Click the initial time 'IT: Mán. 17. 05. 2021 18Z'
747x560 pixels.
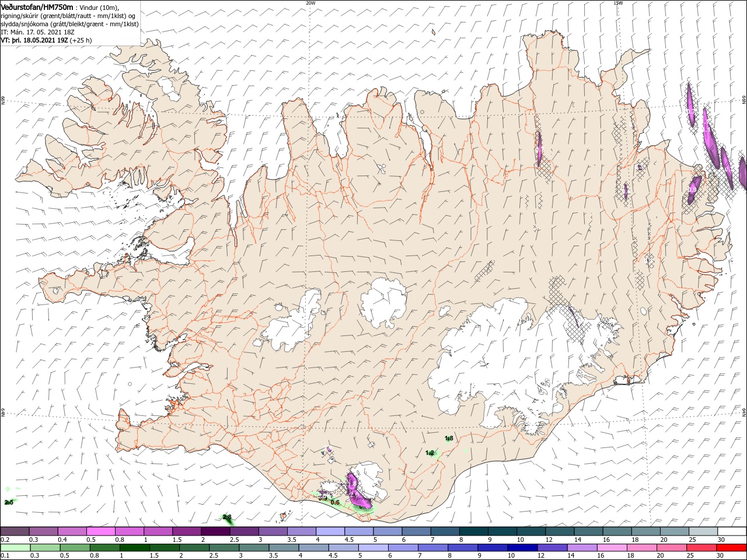coord(36,32)
